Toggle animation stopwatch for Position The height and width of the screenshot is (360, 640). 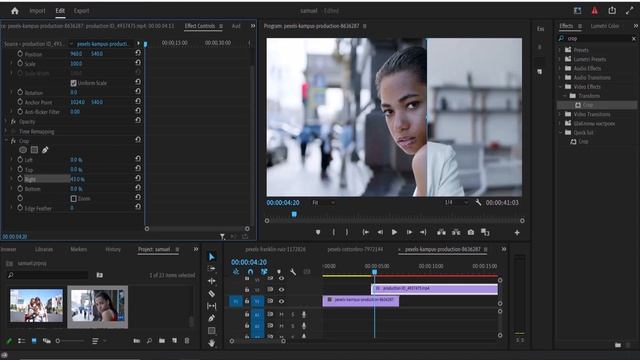(x=20, y=53)
